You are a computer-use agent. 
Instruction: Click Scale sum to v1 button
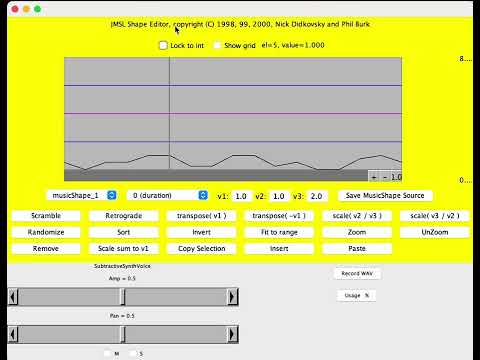(x=124, y=248)
